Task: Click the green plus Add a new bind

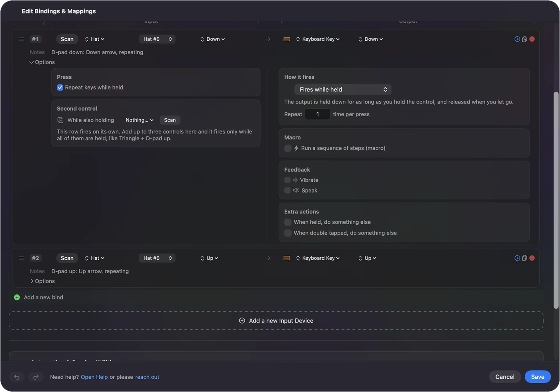Action: [17, 297]
